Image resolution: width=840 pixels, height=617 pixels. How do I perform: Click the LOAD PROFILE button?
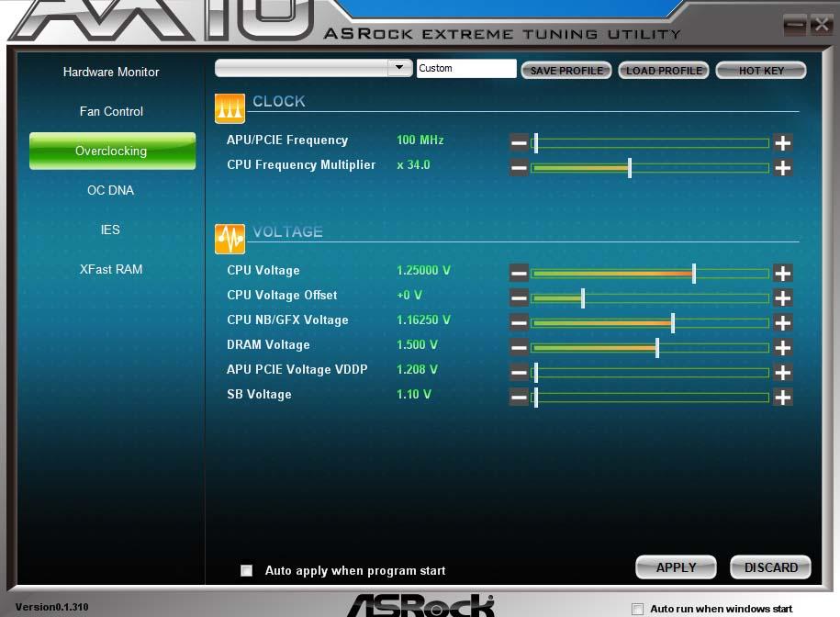coord(664,70)
